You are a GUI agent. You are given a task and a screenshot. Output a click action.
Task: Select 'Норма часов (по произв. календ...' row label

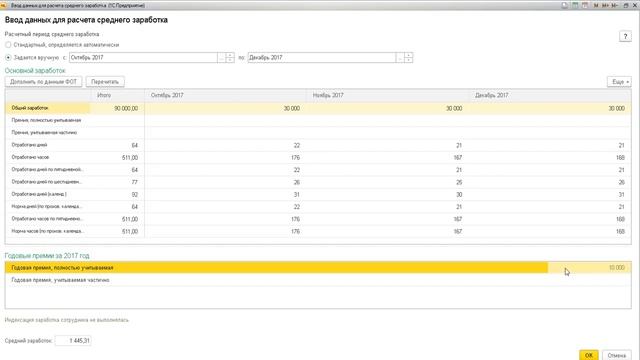(x=48, y=231)
